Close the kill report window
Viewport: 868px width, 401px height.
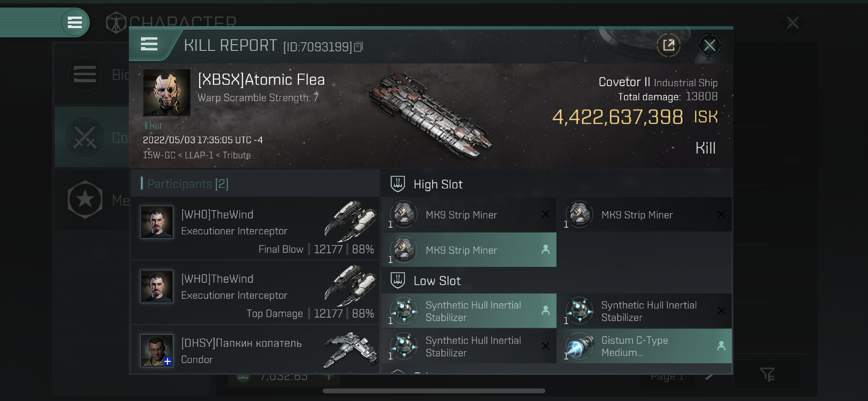710,46
